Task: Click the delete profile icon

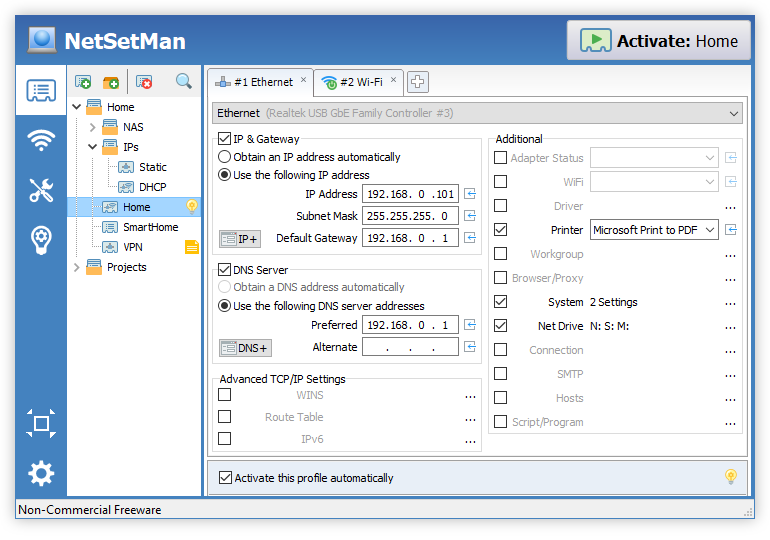Action: (144, 81)
